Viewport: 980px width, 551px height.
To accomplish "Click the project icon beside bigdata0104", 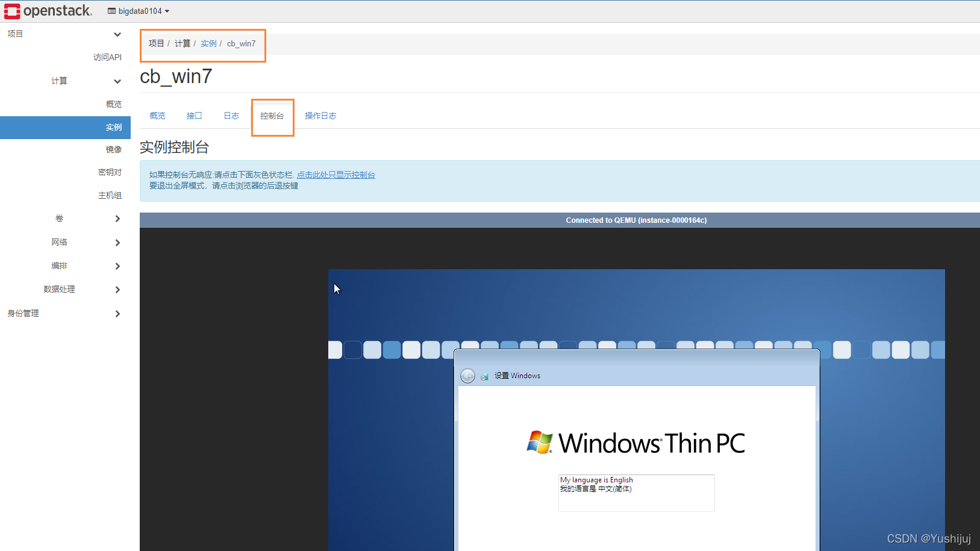I will pyautogui.click(x=111, y=11).
